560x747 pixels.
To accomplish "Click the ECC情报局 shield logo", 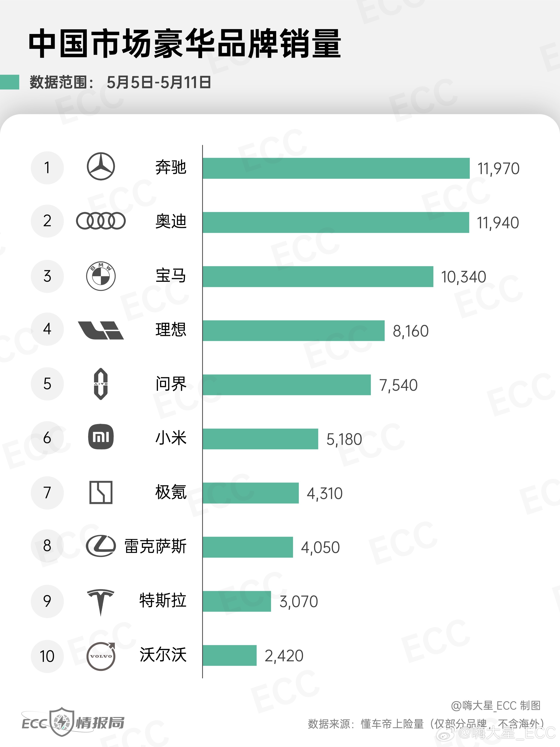I will (x=73, y=722).
